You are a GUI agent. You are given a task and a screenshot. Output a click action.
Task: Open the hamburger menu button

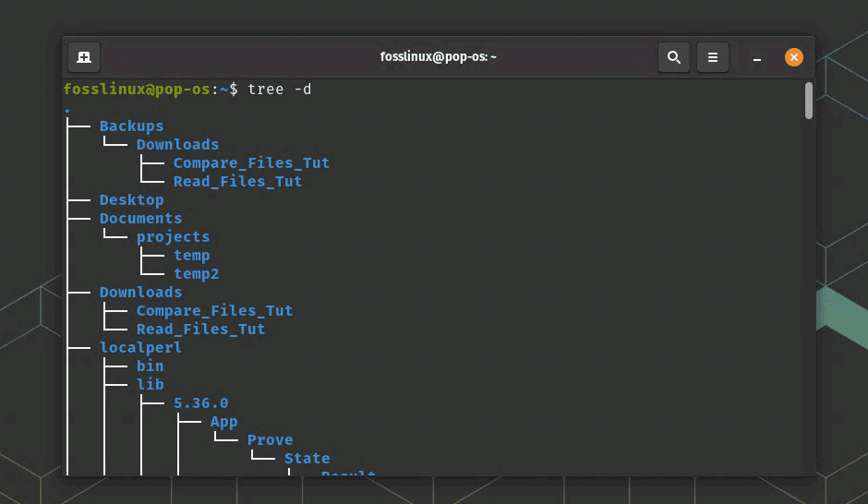point(713,57)
